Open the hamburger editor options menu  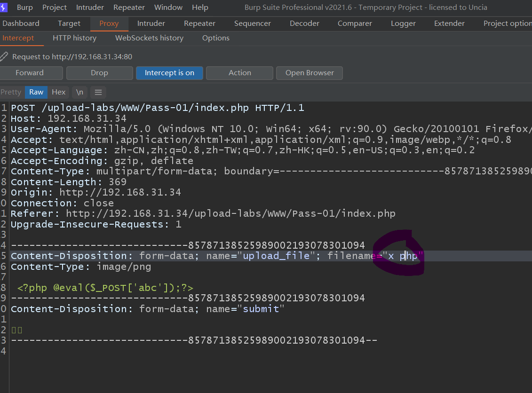coord(98,92)
